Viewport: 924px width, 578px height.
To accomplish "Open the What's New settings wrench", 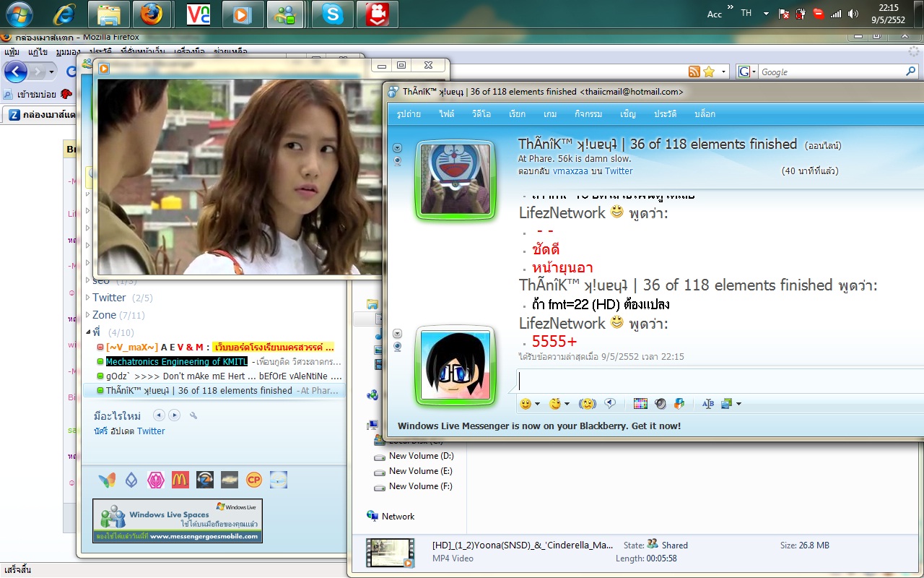I will [x=193, y=415].
